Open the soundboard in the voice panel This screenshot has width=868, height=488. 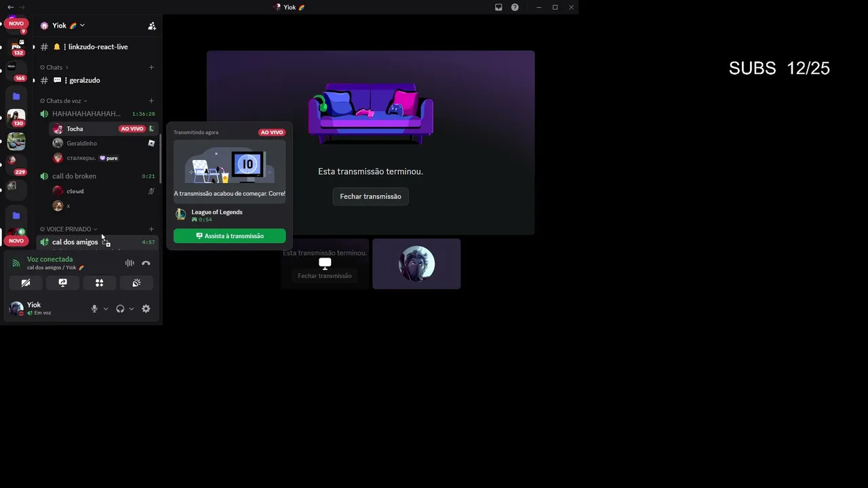(136, 283)
